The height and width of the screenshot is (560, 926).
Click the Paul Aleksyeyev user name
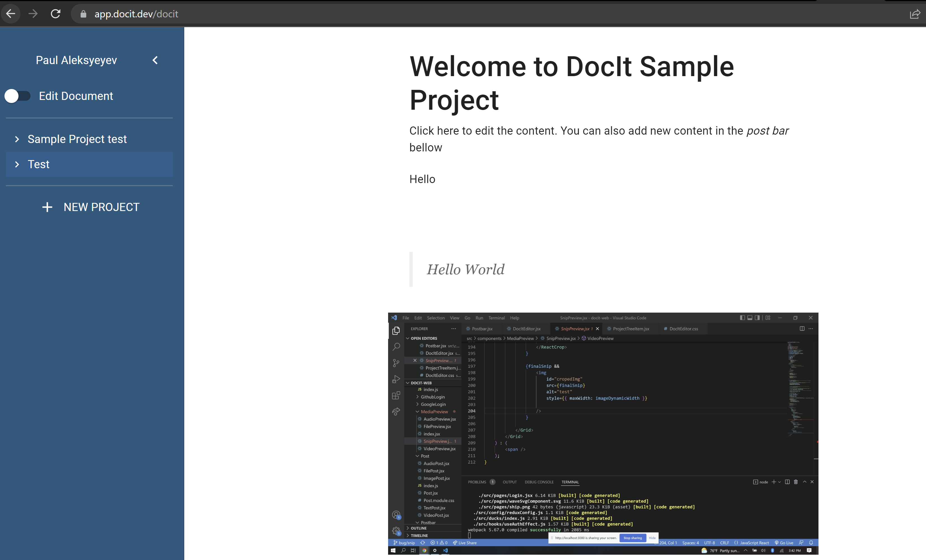pyautogui.click(x=76, y=60)
